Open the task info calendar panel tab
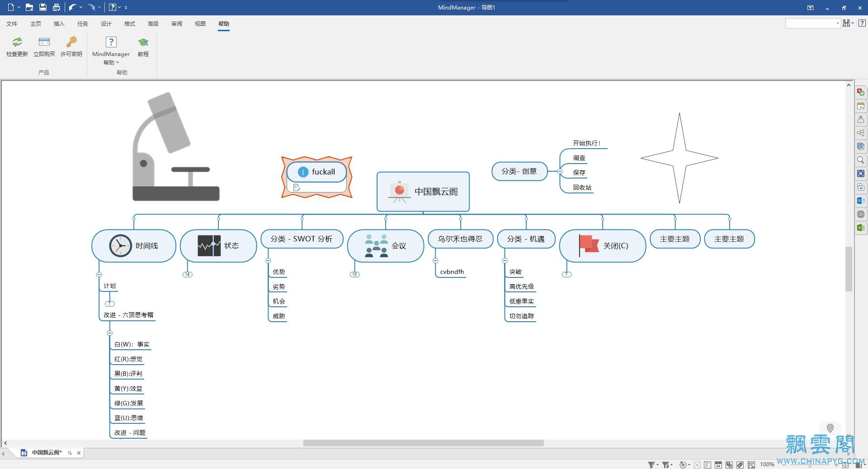This screenshot has width=868, height=469. click(861, 106)
